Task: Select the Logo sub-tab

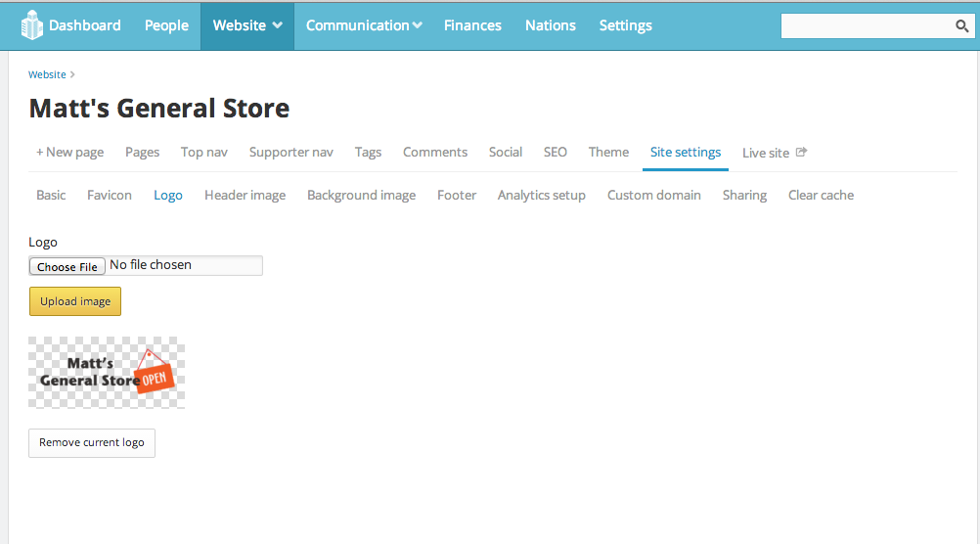Action: (168, 195)
